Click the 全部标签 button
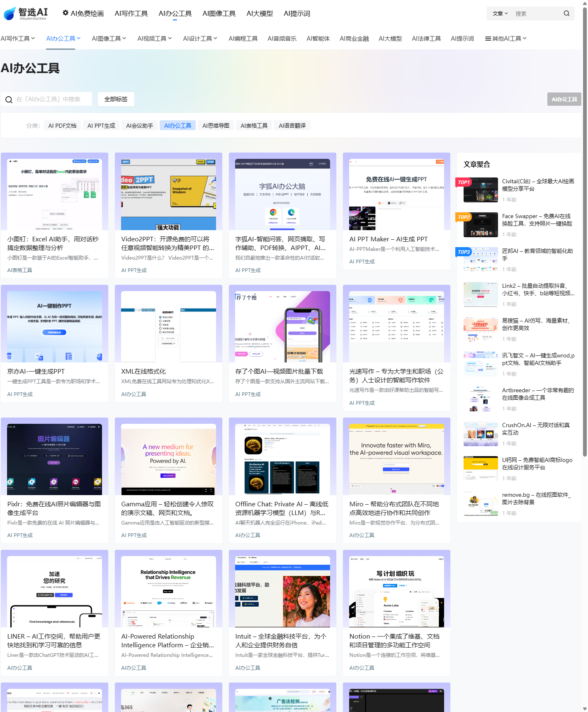The width and height of the screenshot is (588, 712). [x=116, y=99]
